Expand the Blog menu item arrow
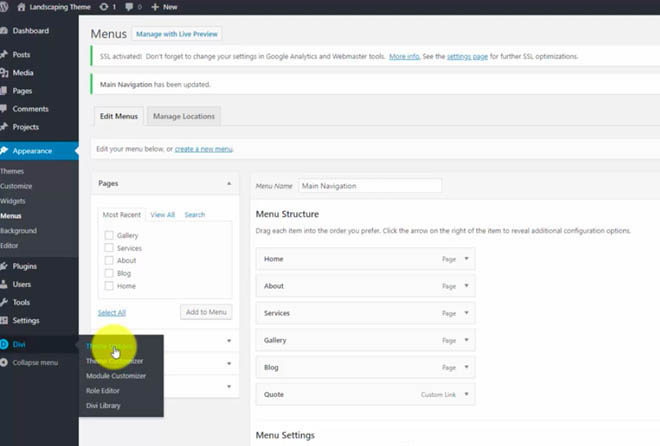660x446 pixels. tap(466, 367)
